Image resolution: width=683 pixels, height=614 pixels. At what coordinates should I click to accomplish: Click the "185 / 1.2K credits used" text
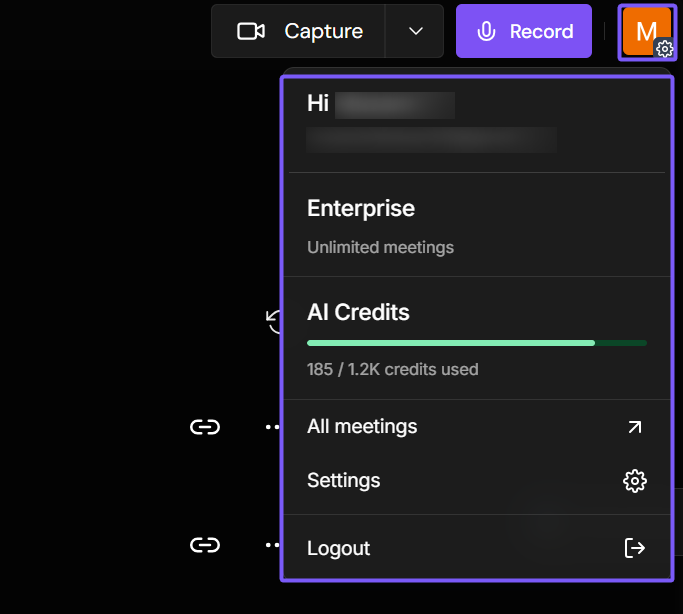click(393, 369)
